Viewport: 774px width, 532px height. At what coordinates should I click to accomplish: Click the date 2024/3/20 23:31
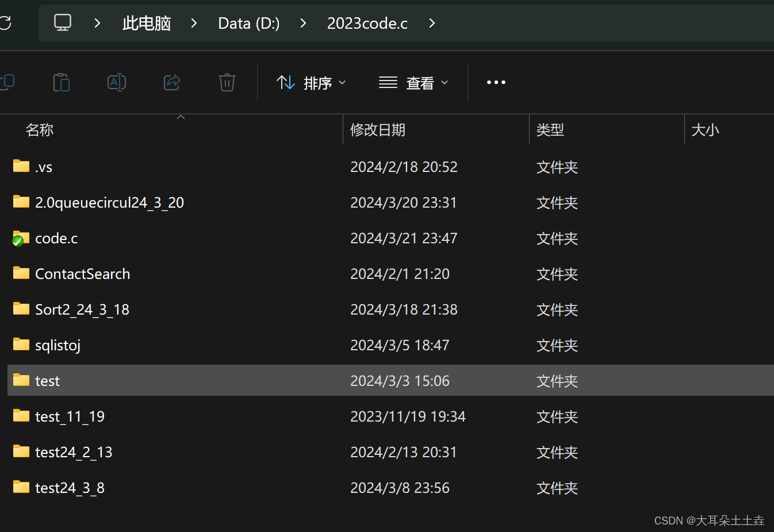404,203
